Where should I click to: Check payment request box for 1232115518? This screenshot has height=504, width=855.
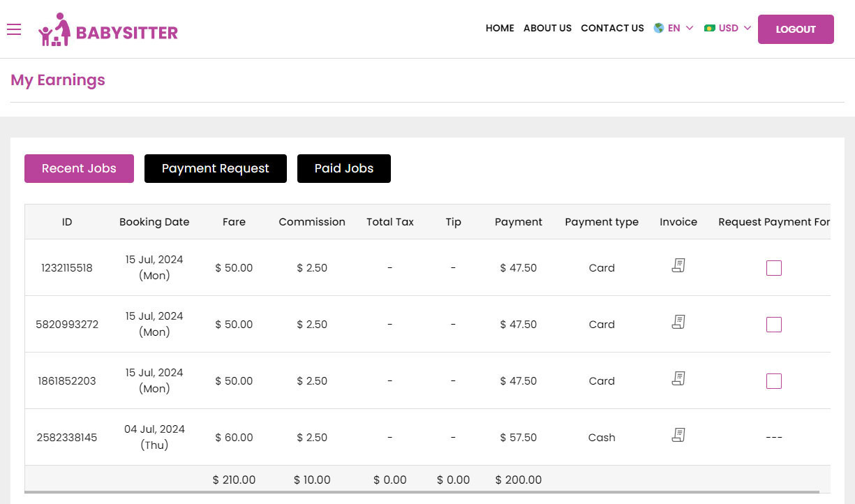[x=773, y=268]
